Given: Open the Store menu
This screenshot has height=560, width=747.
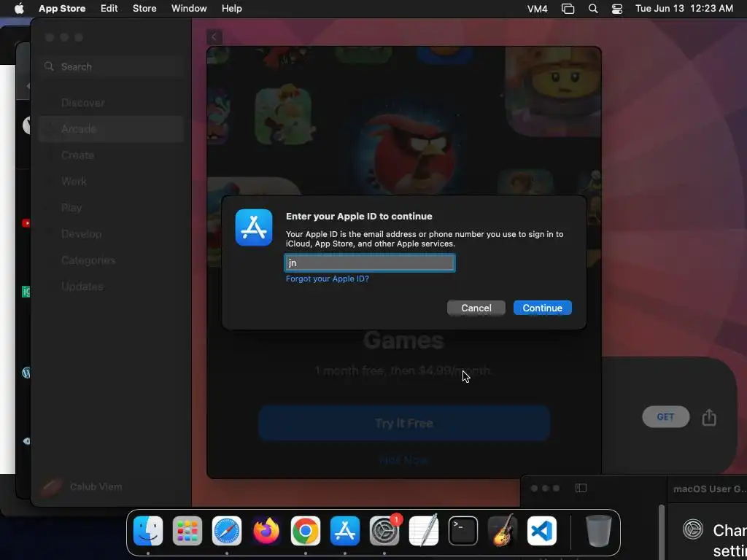Looking at the screenshot, I should tap(144, 9).
